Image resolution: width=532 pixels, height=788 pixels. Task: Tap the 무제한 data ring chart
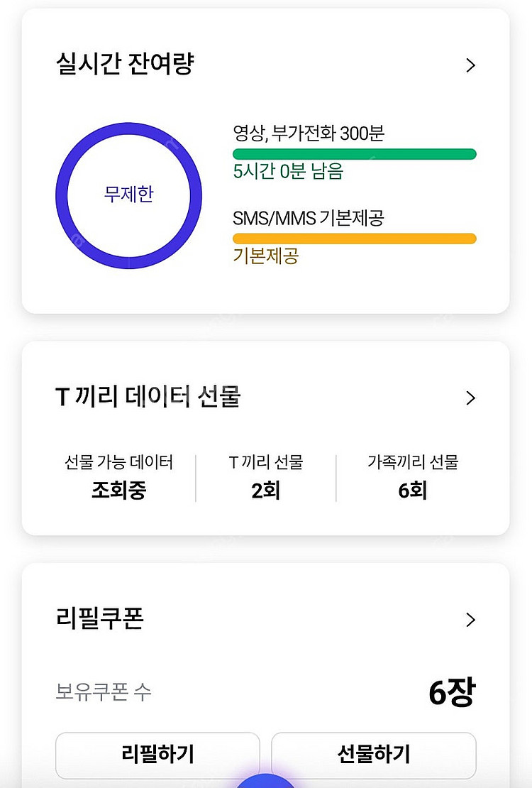128,195
